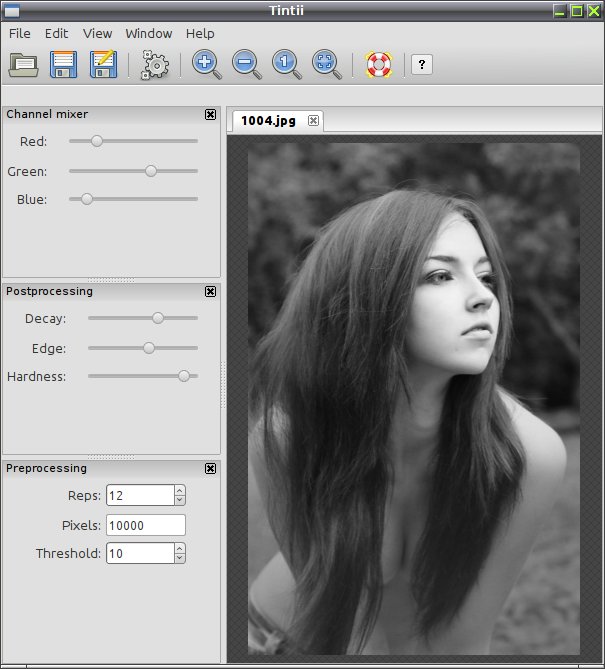Click the question mark About button
Viewport: 605px width, 669px height.
pyautogui.click(x=422, y=65)
